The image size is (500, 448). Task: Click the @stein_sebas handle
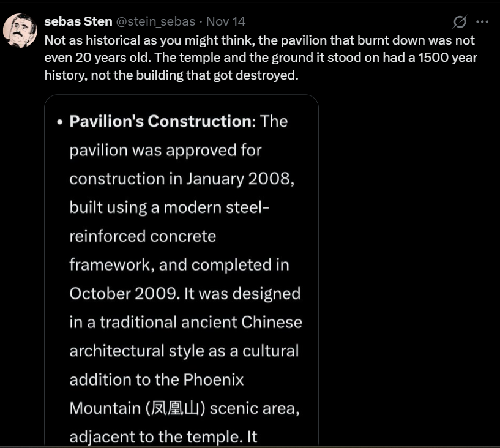click(155, 21)
